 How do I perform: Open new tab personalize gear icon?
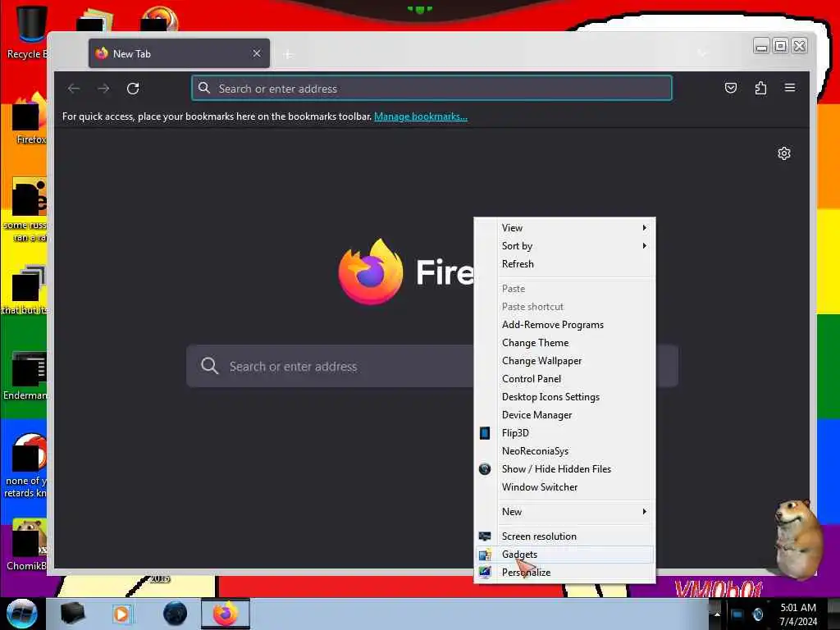[x=783, y=153]
